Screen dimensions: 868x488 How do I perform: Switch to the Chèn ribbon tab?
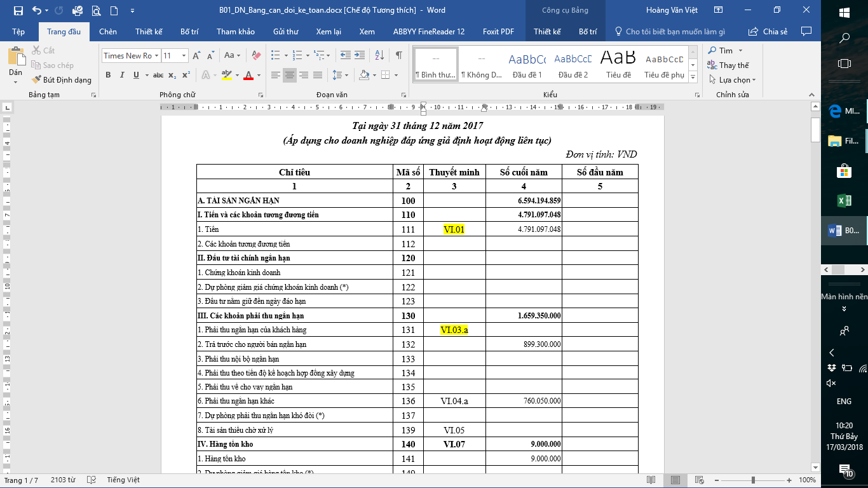pos(108,32)
